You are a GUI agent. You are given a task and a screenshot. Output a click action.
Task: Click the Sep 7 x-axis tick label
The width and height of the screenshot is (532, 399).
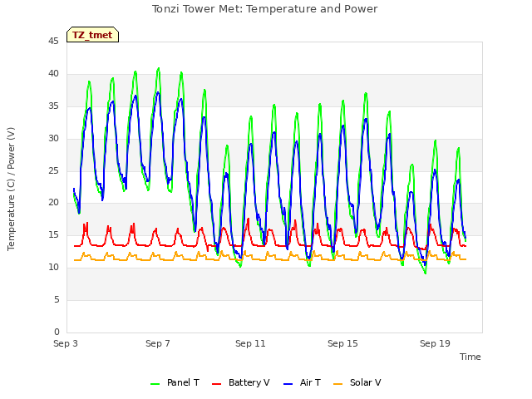158,343
